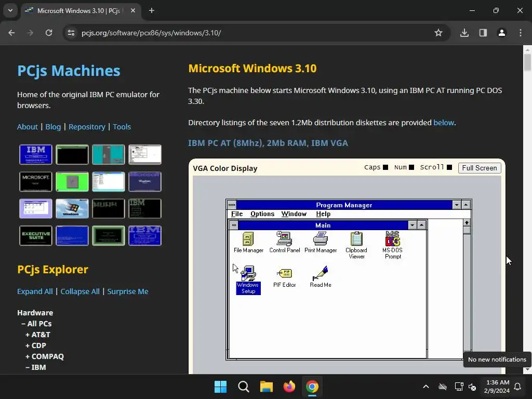Click the Surprise Me link

[128, 291]
